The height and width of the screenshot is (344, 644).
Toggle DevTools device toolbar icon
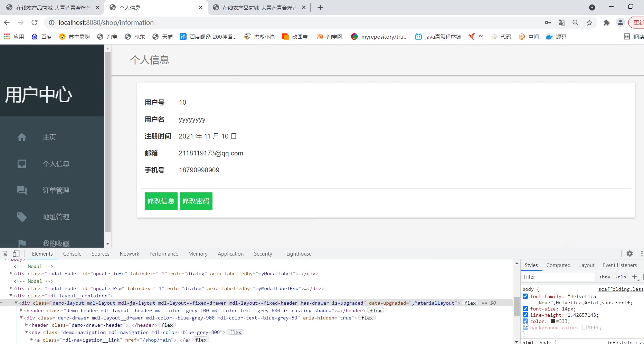(16, 254)
